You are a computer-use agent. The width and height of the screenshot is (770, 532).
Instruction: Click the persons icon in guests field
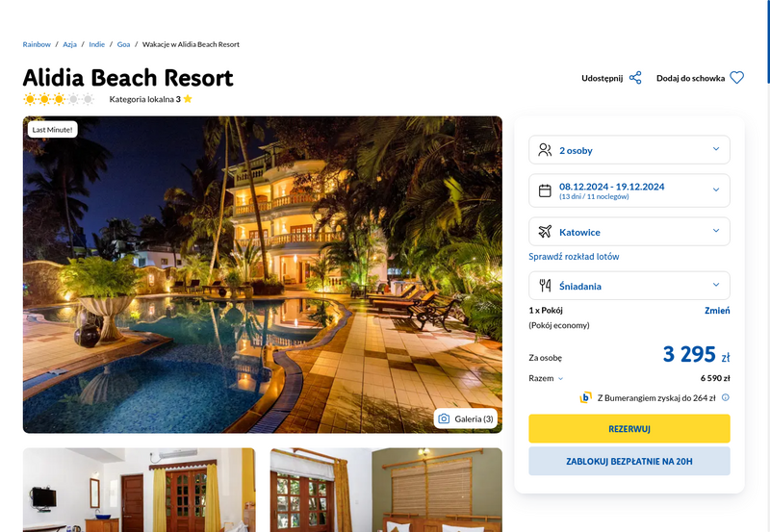[545, 150]
